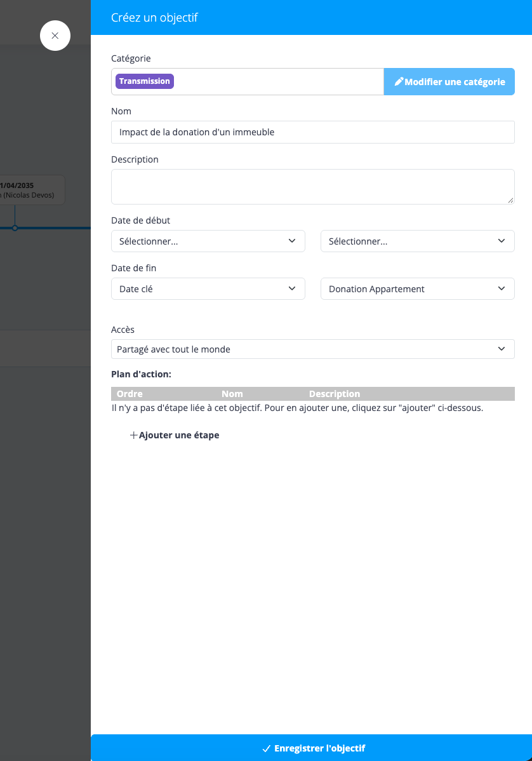Viewport: 532px width, 761px height.
Task: Edit the Nom input field
Action: click(x=313, y=132)
